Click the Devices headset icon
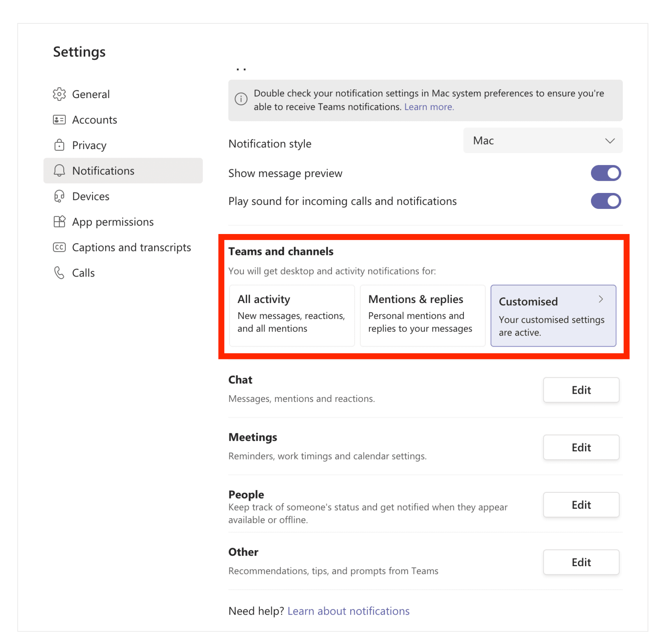667x644 pixels. click(x=59, y=196)
